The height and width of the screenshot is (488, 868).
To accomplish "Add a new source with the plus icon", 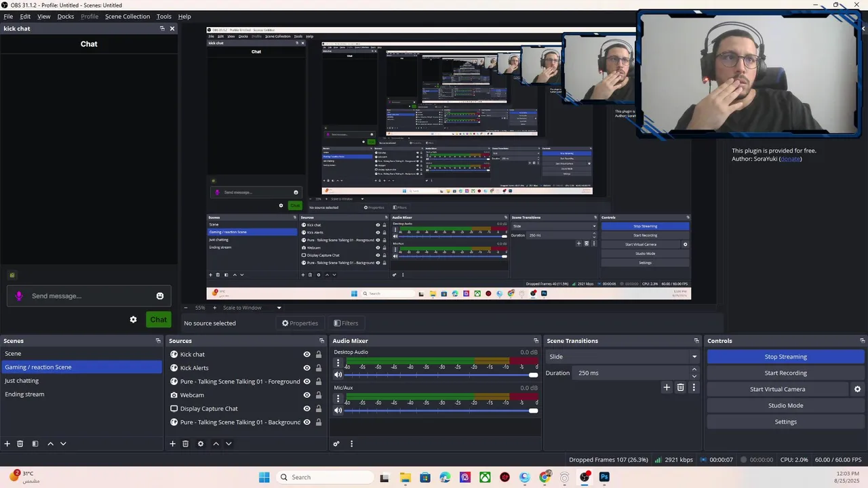I will [172, 444].
